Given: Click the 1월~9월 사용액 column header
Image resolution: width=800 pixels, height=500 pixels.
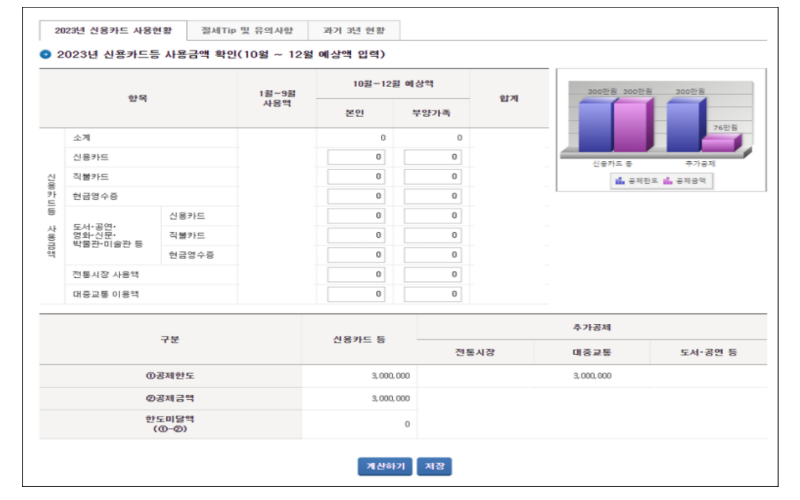Looking at the screenshot, I should pyautogui.click(x=277, y=98).
